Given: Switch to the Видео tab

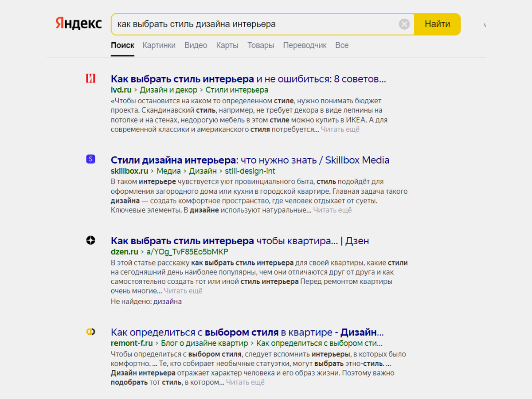Looking at the screenshot, I should pyautogui.click(x=196, y=45).
